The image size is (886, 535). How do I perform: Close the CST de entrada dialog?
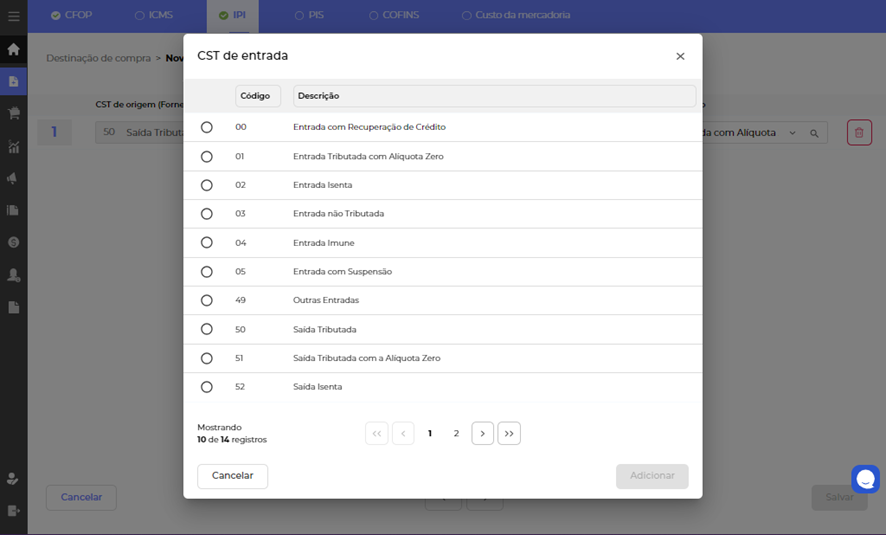680,56
